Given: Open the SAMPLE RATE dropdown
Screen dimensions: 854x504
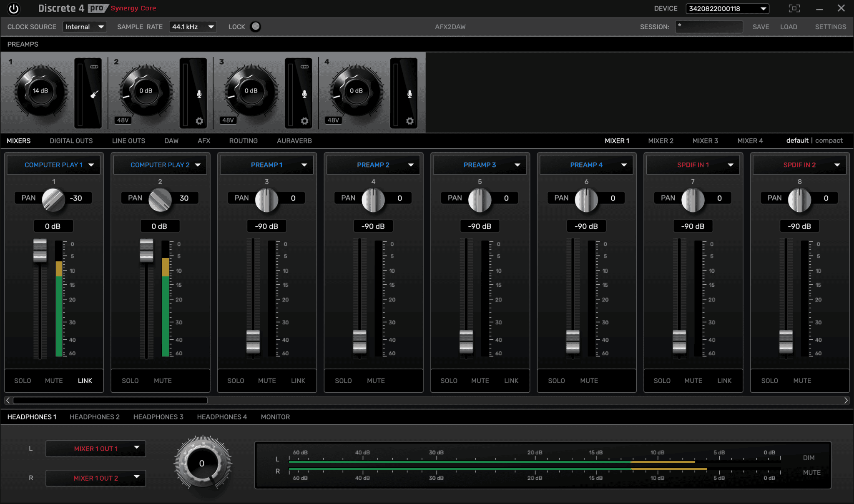Looking at the screenshot, I should click(x=192, y=26).
